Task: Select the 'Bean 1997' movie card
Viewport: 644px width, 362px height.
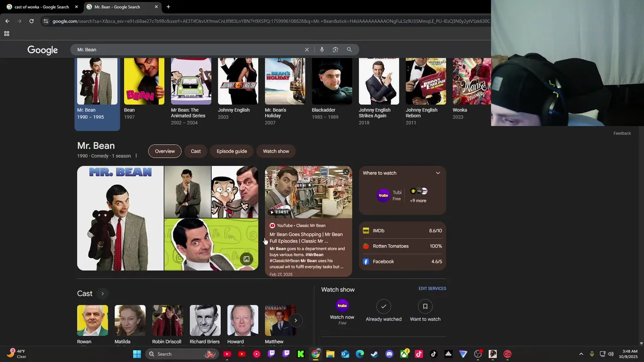Action: (144, 88)
